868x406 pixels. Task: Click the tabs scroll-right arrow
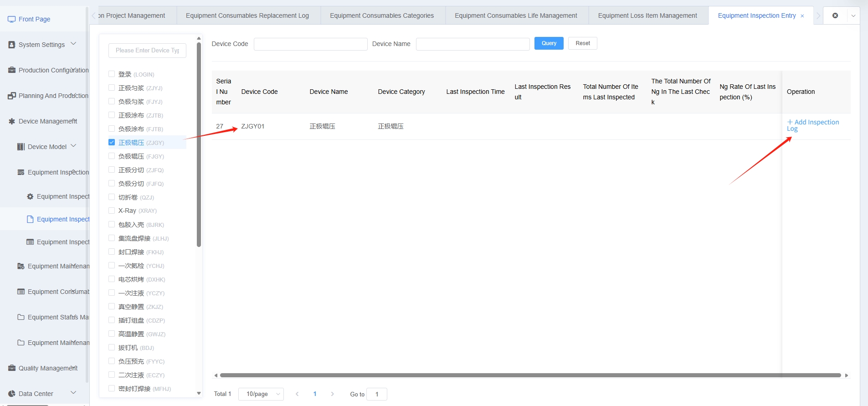(x=818, y=15)
